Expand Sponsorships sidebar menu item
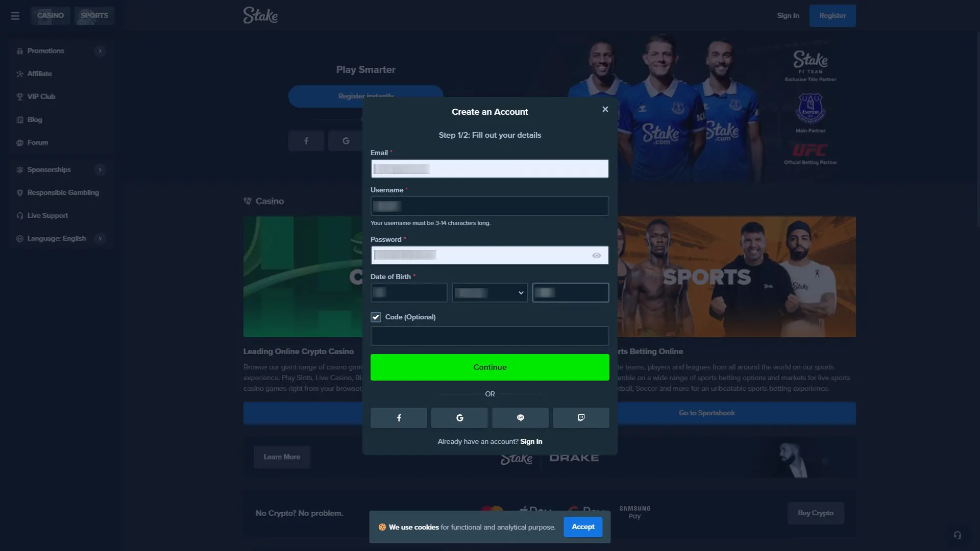 coord(100,169)
